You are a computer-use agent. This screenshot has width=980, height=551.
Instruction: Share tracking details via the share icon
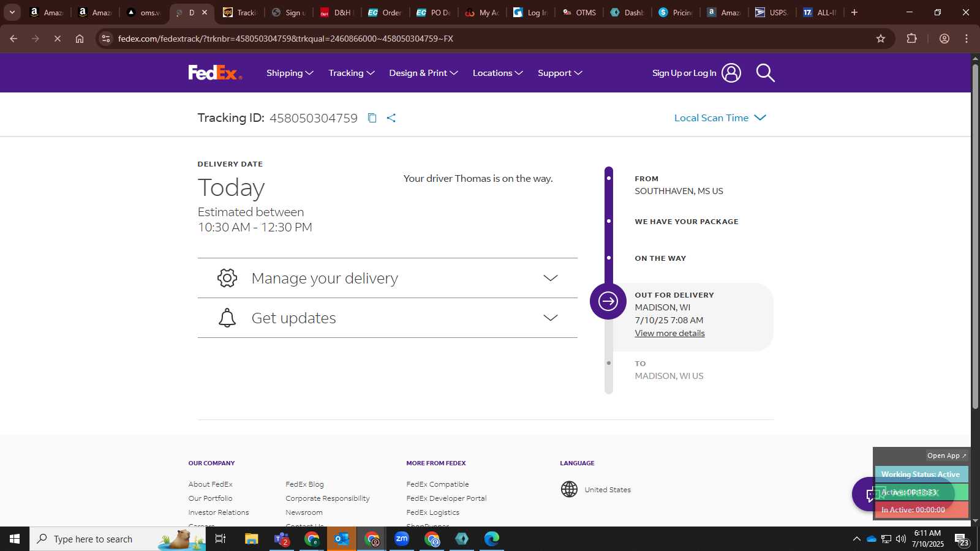coord(391,118)
